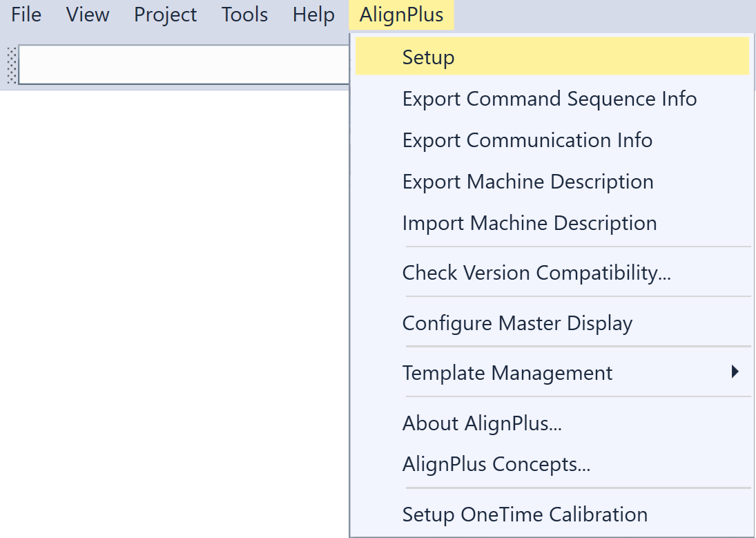This screenshot has width=756, height=538.
Task: Open AlignPlus Concepts help entry
Action: point(496,464)
